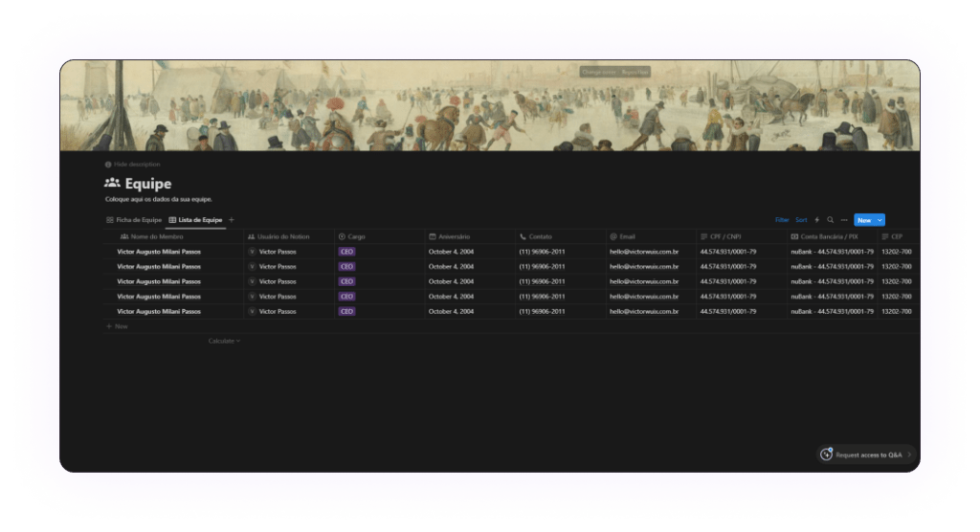Image resolution: width=980 pixels, height=532 pixels.
Task: Open the Aniversário column header
Action: (470, 237)
